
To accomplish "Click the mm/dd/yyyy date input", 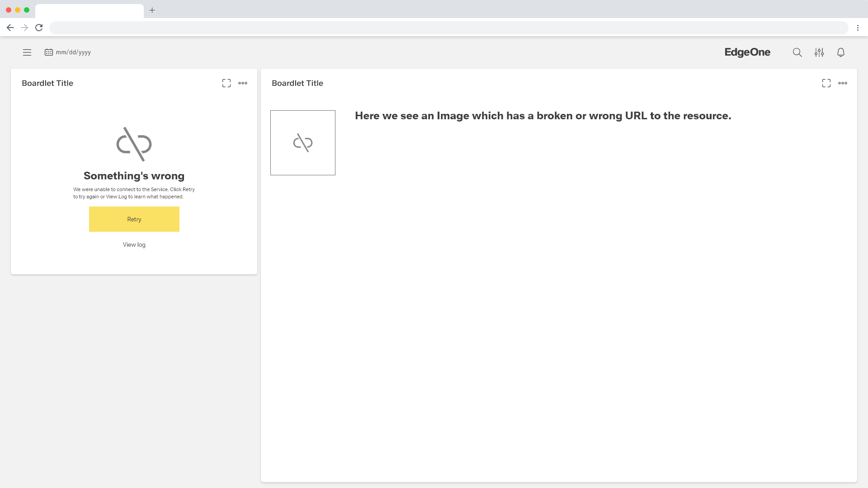I will tap(74, 52).
